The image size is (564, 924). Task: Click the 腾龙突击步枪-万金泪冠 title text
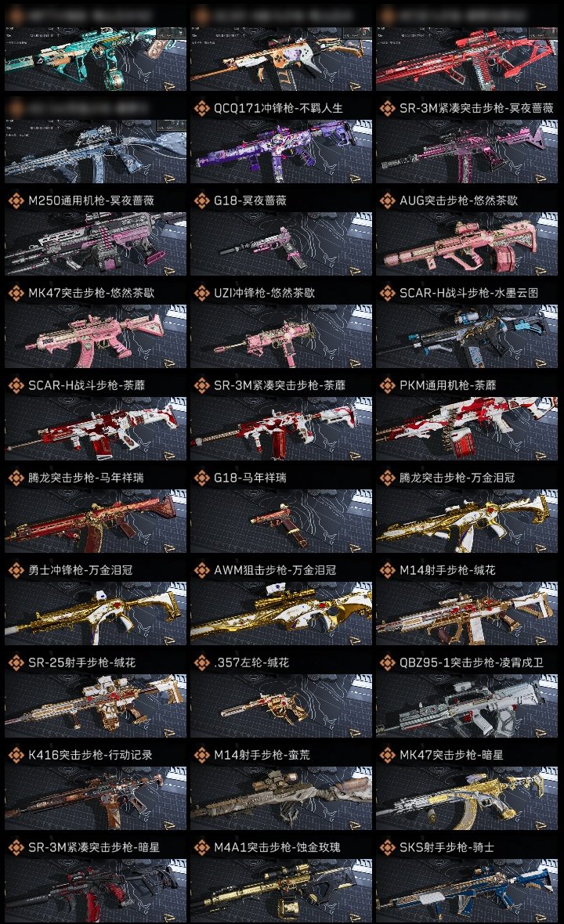click(457, 478)
